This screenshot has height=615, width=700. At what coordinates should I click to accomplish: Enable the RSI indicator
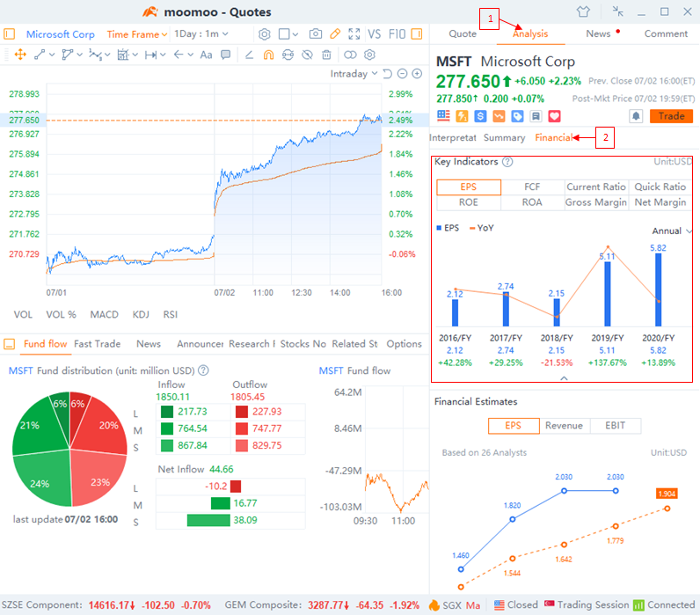(170, 314)
